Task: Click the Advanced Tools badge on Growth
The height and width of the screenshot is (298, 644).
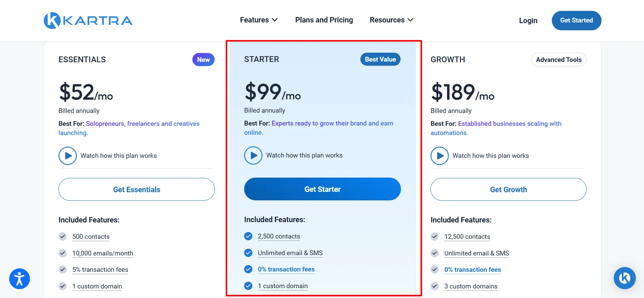Action: coord(559,60)
